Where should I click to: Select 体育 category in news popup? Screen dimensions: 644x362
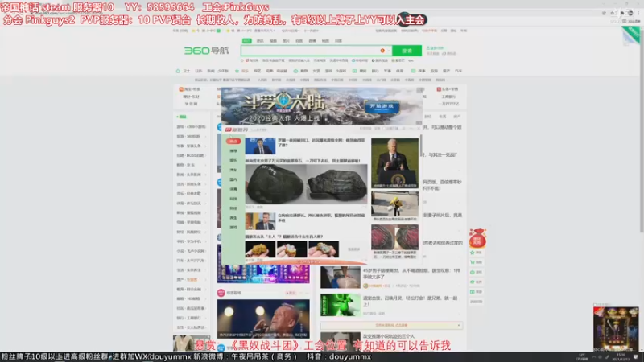[x=233, y=189]
